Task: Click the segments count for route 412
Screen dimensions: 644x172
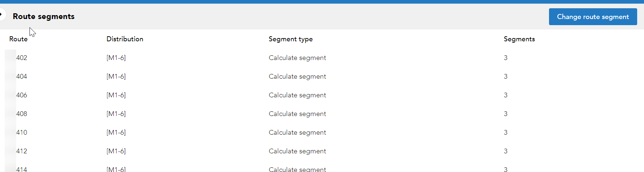Action: coord(505,151)
